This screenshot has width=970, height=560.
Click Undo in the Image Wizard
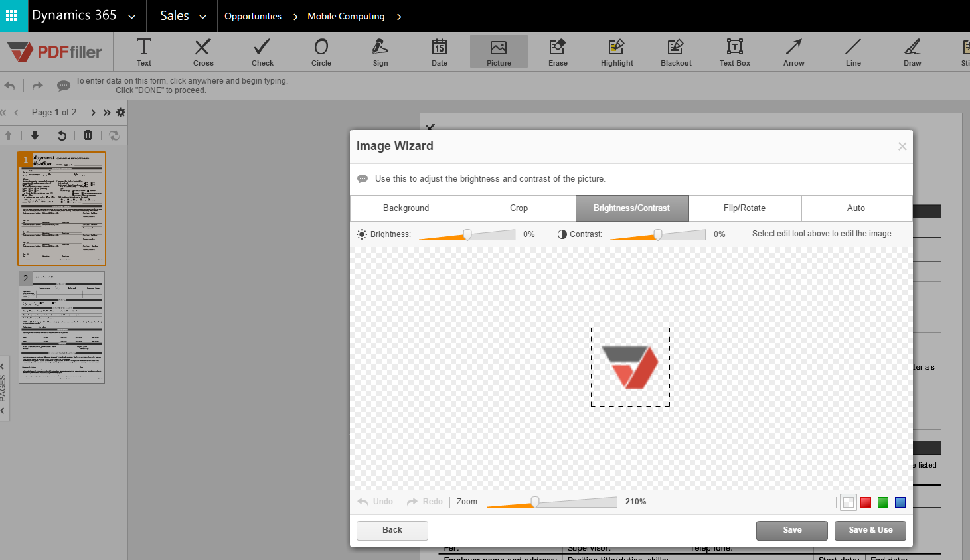[376, 502]
